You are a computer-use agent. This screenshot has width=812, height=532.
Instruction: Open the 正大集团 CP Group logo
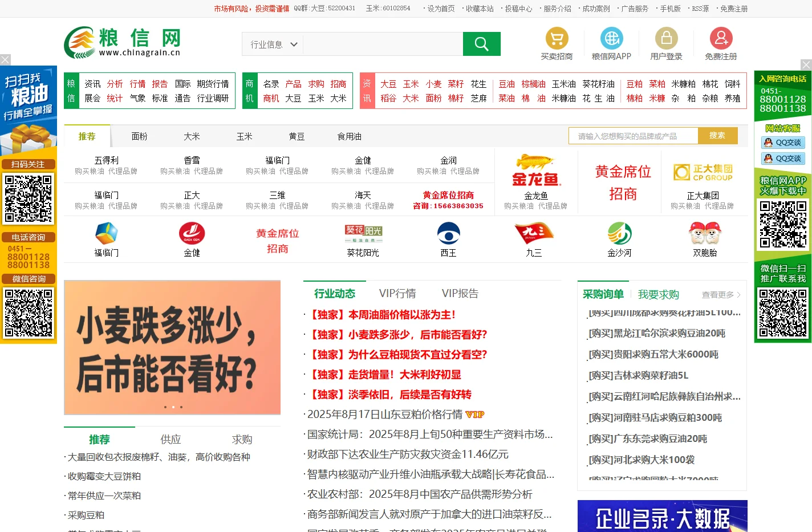[703, 172]
